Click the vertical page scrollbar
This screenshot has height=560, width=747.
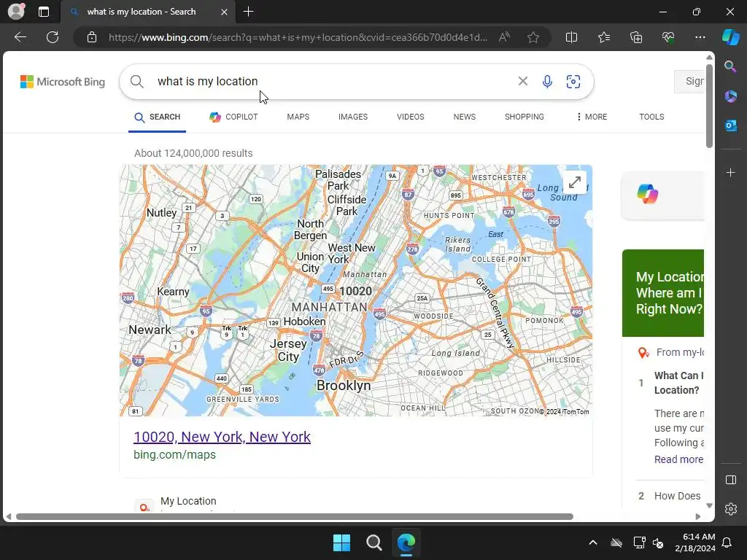[709, 107]
